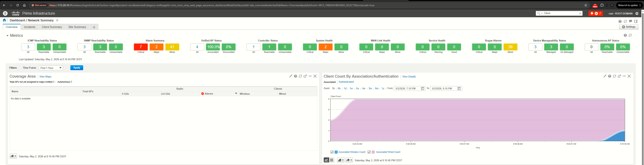Collapse the Coverage Area dashlet
This screenshot has width=644, height=165.
pyautogui.click(x=310, y=76)
